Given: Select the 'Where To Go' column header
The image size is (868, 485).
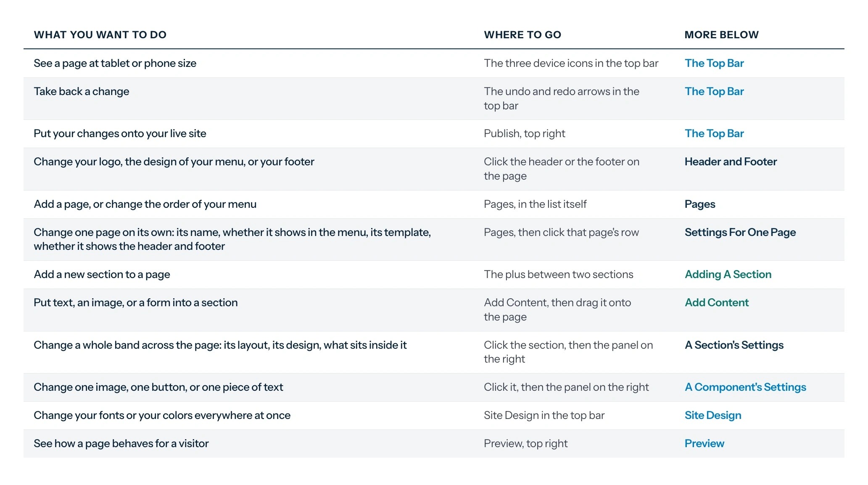Looking at the screenshot, I should [x=522, y=34].
